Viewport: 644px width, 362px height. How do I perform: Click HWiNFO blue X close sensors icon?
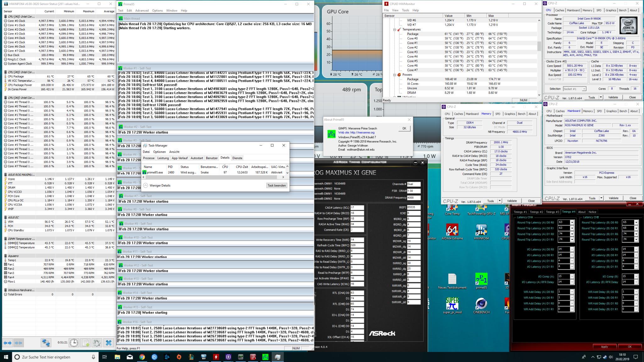[108, 343]
